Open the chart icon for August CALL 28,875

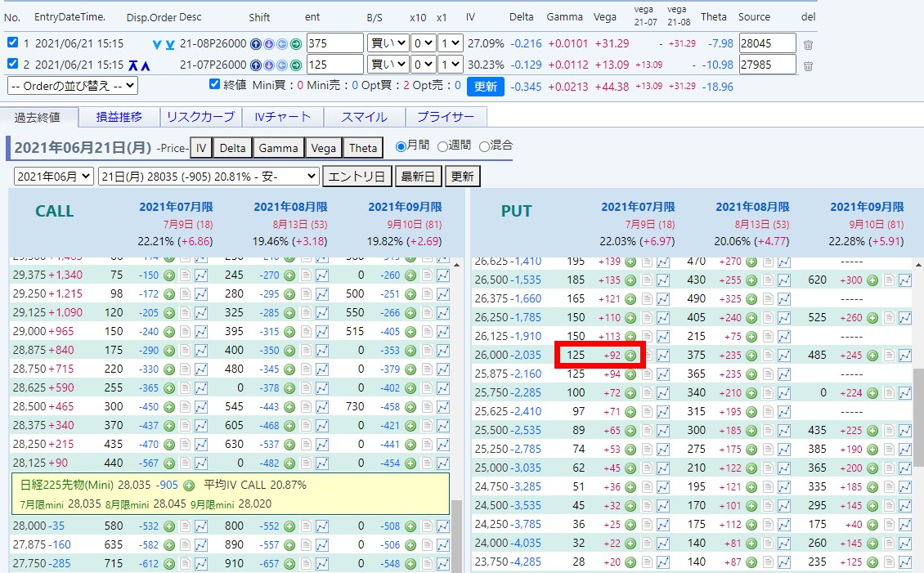(x=321, y=351)
